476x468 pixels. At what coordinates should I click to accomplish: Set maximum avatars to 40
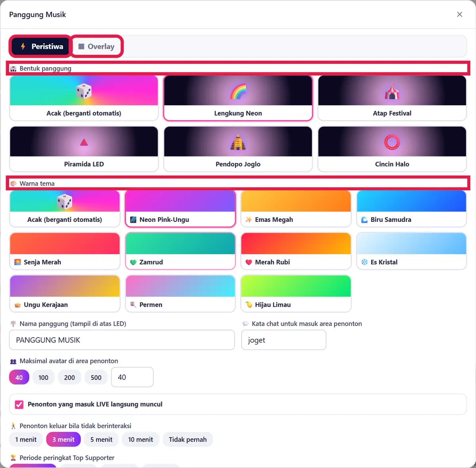click(x=19, y=377)
